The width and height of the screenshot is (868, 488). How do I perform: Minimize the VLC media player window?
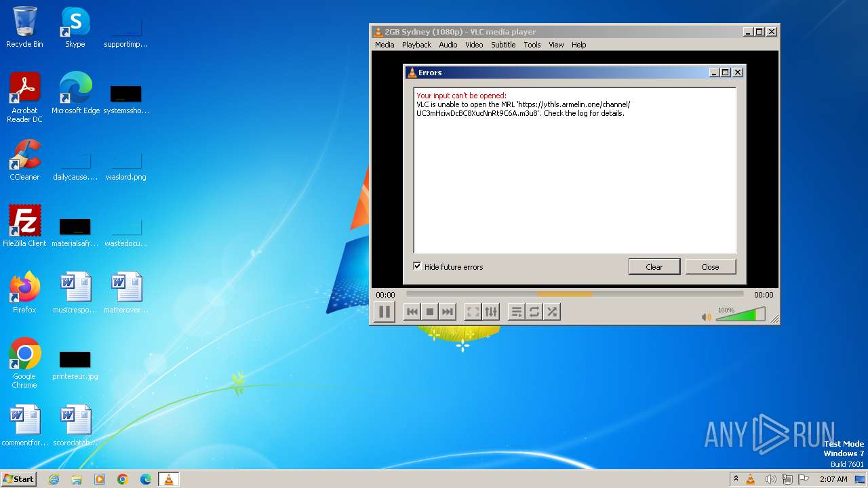pos(748,32)
